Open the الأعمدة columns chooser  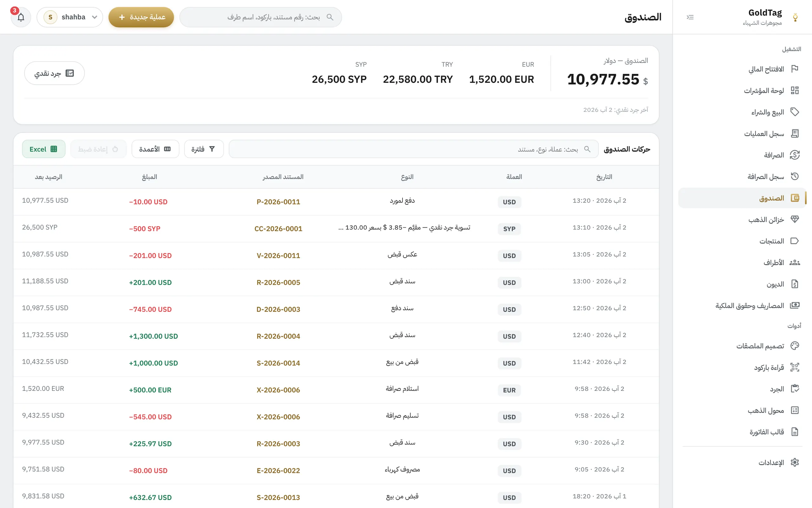tap(155, 149)
